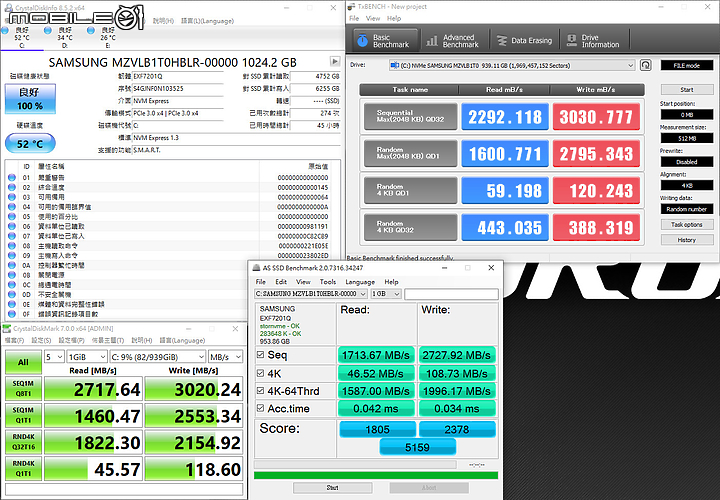Open Drive Information tab in TxBENCH
Image resolution: width=720 pixels, height=500 pixels.
(594, 40)
